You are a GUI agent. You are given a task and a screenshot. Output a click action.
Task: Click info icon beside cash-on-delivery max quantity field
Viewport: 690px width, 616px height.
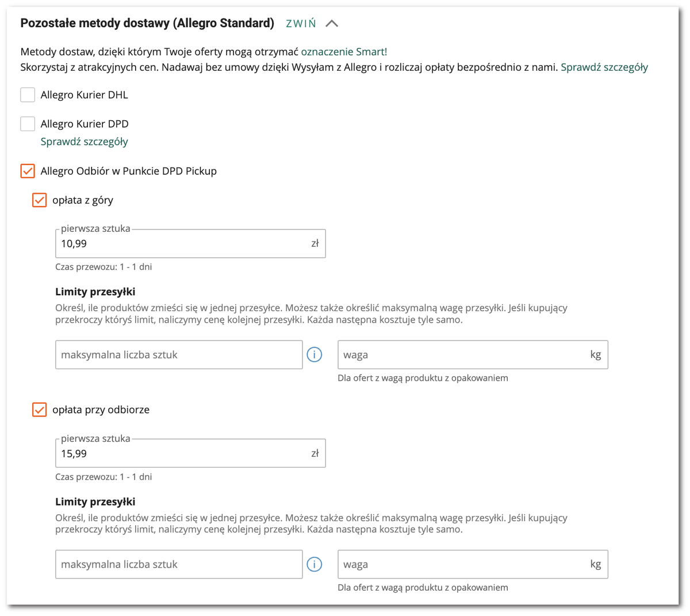point(315,565)
